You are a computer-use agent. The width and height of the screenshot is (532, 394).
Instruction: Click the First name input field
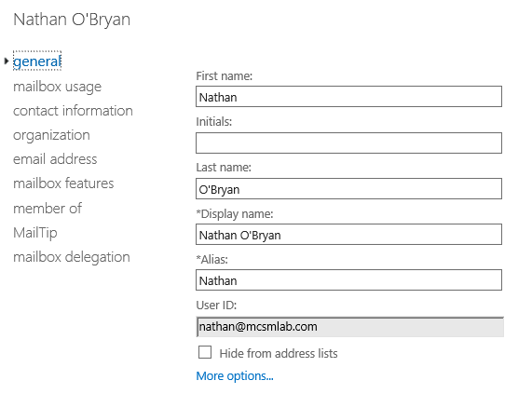pos(348,96)
